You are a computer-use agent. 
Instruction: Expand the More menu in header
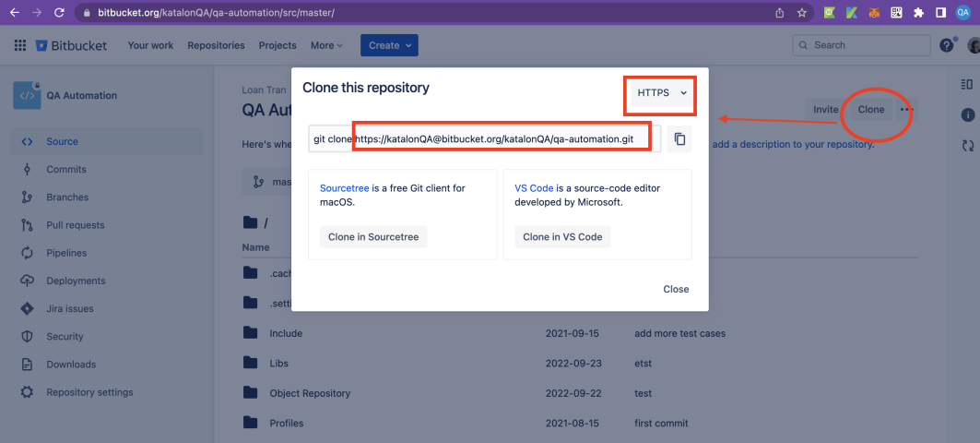click(x=326, y=45)
